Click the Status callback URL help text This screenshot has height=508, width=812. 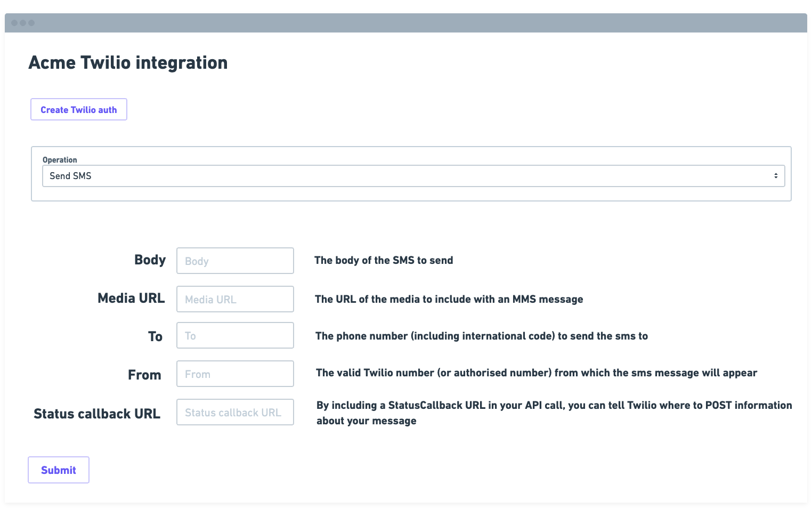pos(553,413)
